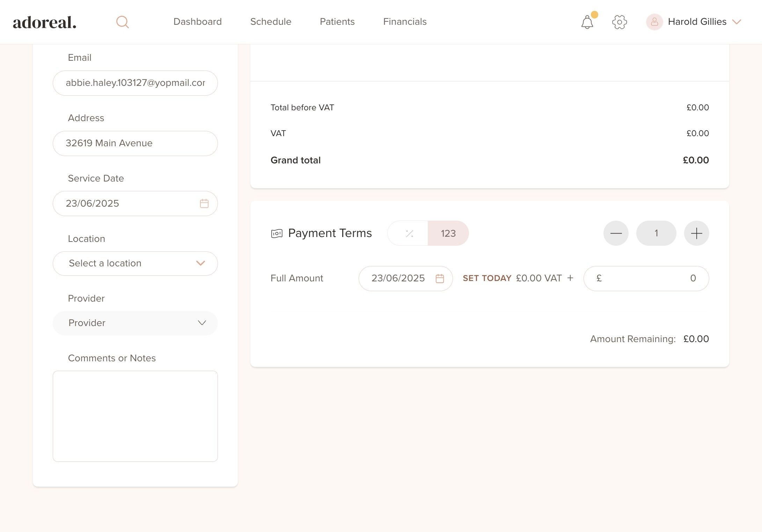The height and width of the screenshot is (532, 762).
Task: Open the Financials menu
Action: click(x=405, y=22)
